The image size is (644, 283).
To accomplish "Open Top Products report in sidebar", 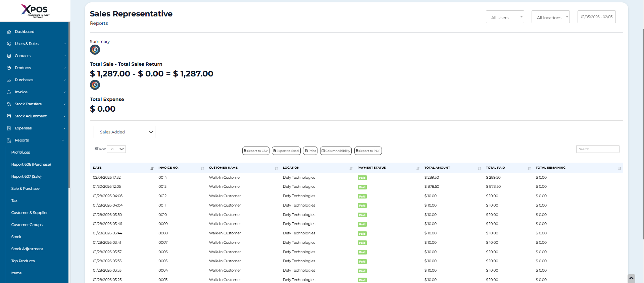I will pyautogui.click(x=23, y=261).
